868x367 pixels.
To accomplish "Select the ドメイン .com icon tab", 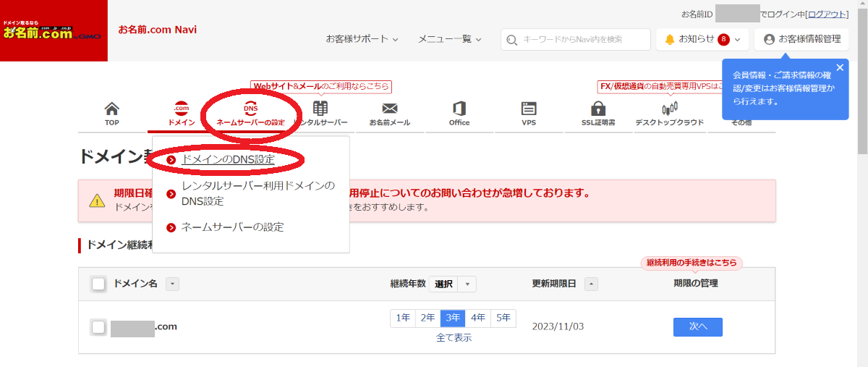I will (181, 109).
